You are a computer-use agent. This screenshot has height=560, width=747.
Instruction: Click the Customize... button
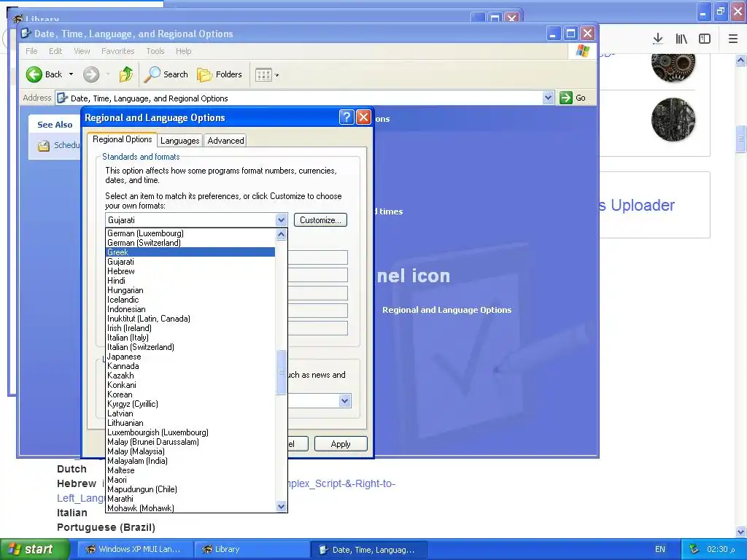pyautogui.click(x=320, y=220)
